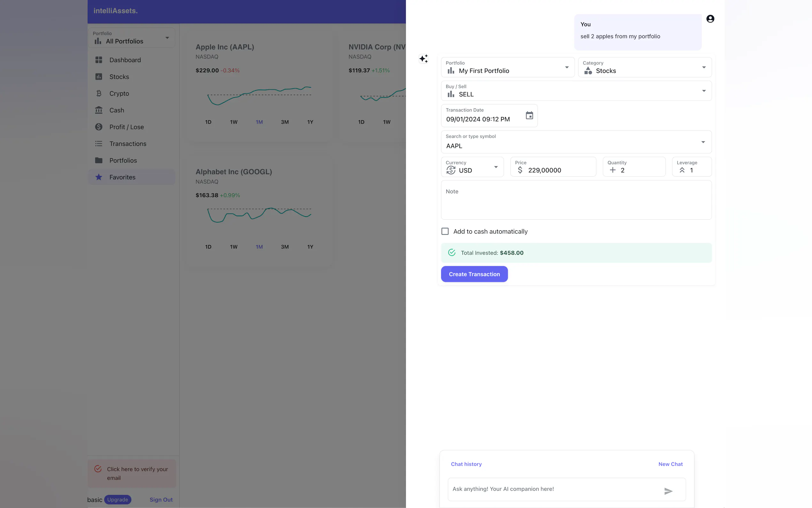This screenshot has width=812, height=508.
Task: Click the calendar icon in Transaction Date
Action: (x=529, y=115)
